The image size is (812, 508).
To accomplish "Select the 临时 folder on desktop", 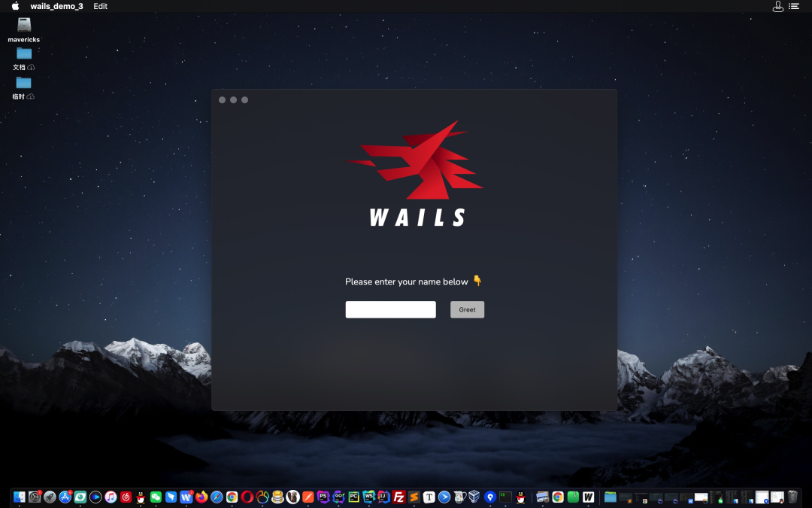I will coord(24,88).
